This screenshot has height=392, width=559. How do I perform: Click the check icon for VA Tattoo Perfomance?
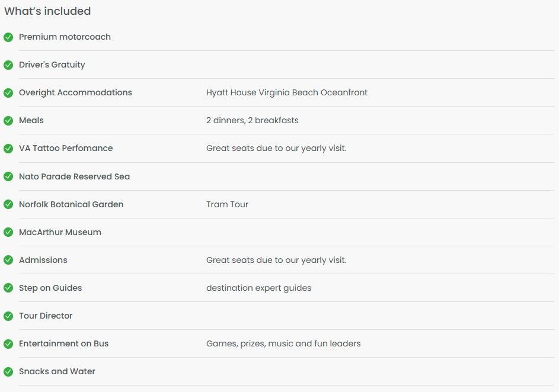[8, 149]
